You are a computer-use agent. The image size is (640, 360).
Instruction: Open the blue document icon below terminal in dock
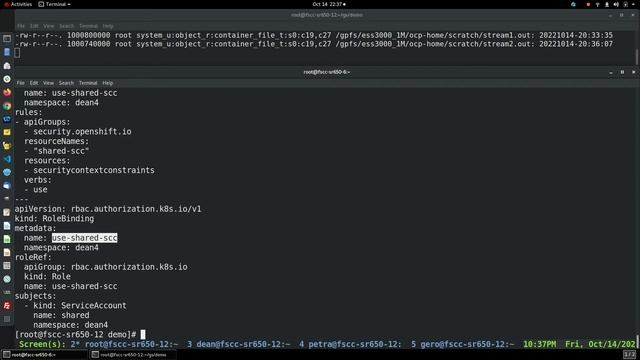click(x=7, y=52)
